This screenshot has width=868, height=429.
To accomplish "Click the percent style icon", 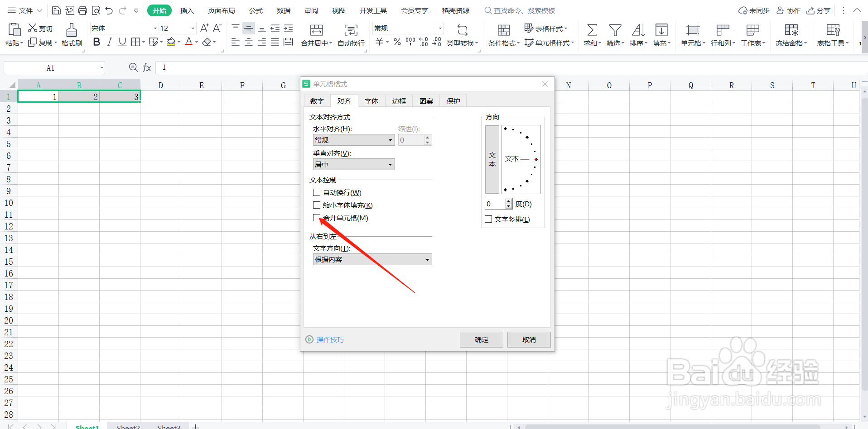I will tap(397, 42).
